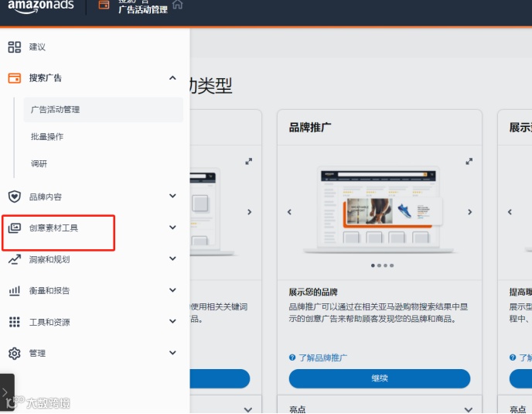The height and width of the screenshot is (414, 532).
Task: Select 广告活动管理 menu item
Action: pos(104,110)
